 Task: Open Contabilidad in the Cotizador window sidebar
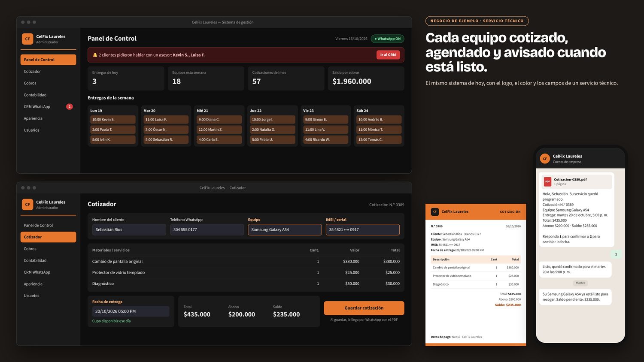click(48, 260)
